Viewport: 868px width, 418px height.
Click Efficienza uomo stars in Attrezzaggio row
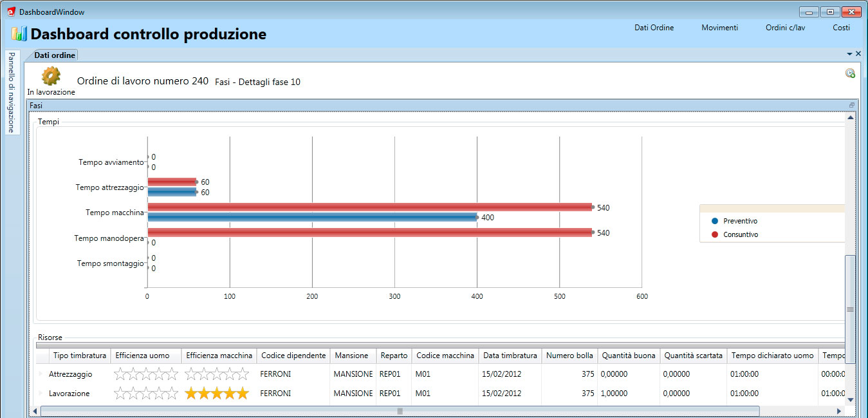146,374
